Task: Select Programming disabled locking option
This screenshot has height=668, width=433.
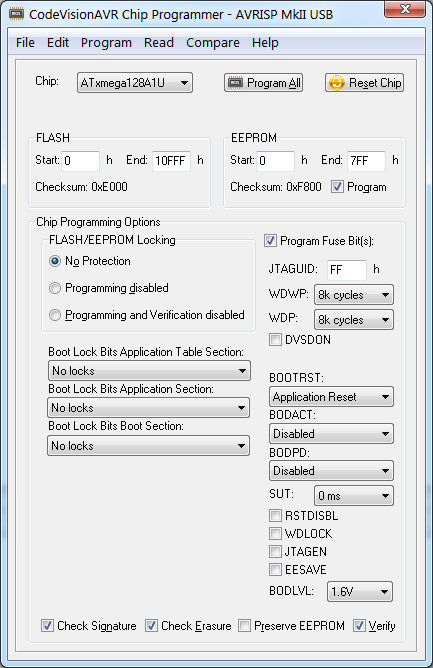Action: coord(55,288)
